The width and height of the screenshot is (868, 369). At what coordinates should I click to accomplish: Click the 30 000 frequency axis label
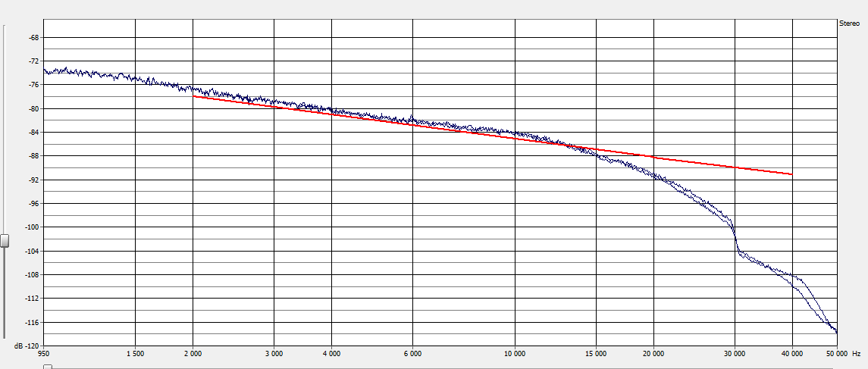(x=735, y=354)
